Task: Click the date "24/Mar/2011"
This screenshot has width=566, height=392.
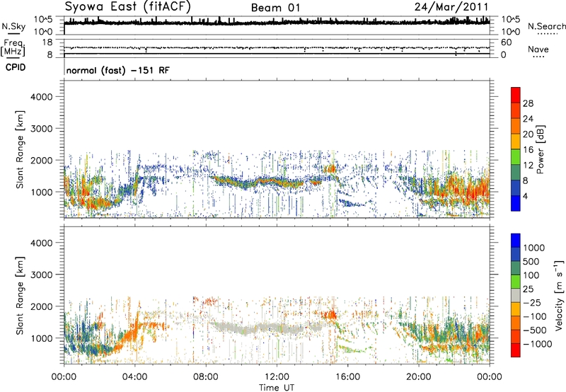Action: click(x=451, y=7)
